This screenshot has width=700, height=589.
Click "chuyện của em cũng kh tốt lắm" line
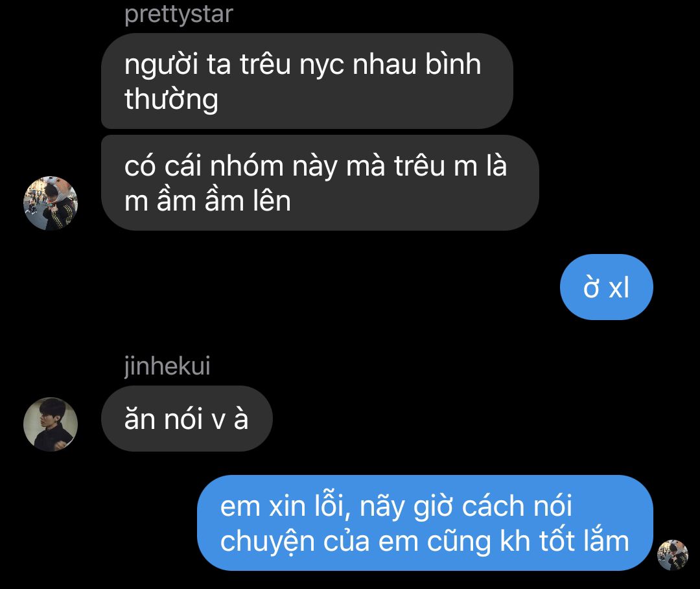click(425, 542)
